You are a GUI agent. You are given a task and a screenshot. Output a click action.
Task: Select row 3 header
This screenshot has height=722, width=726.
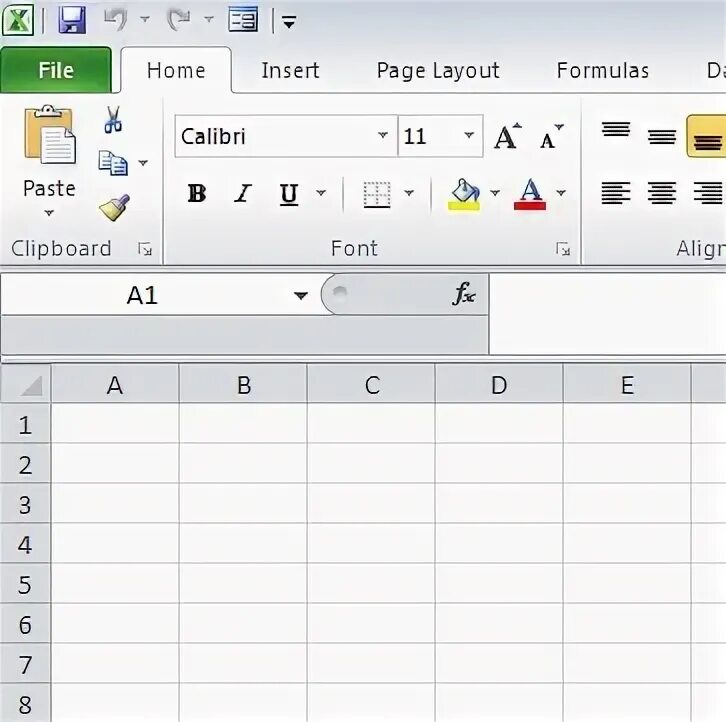pos(25,505)
